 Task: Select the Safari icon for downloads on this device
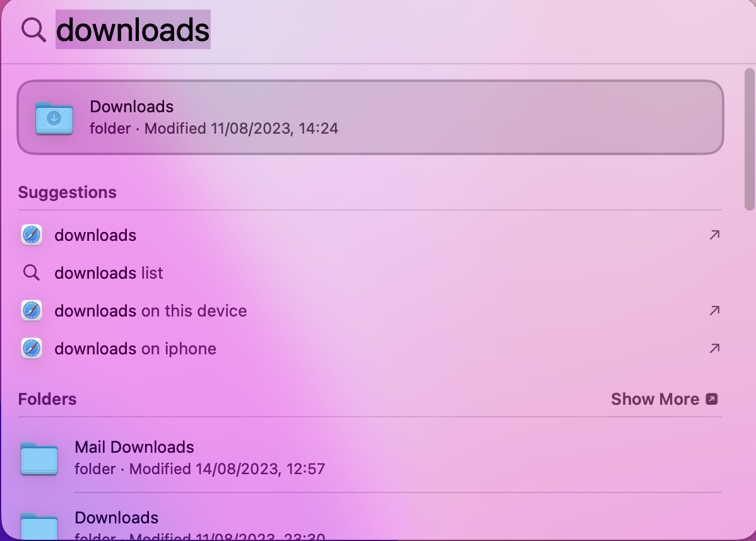32,310
